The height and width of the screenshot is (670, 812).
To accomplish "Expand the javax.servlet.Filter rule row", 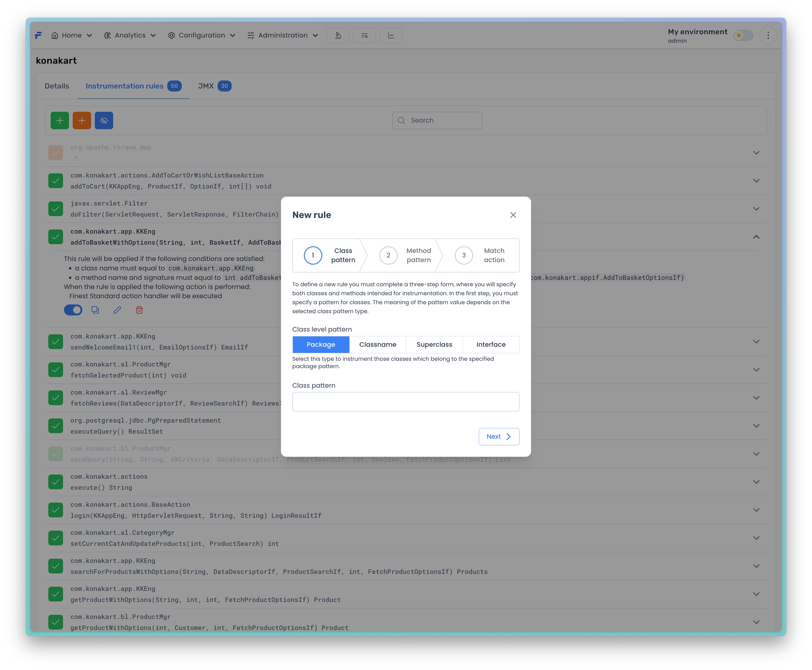I will coord(756,209).
